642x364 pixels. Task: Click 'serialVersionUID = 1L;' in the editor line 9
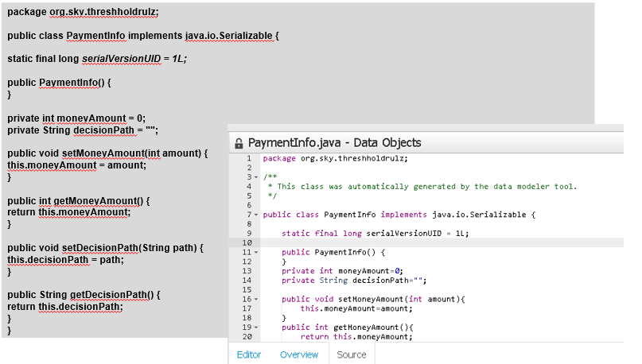418,234
